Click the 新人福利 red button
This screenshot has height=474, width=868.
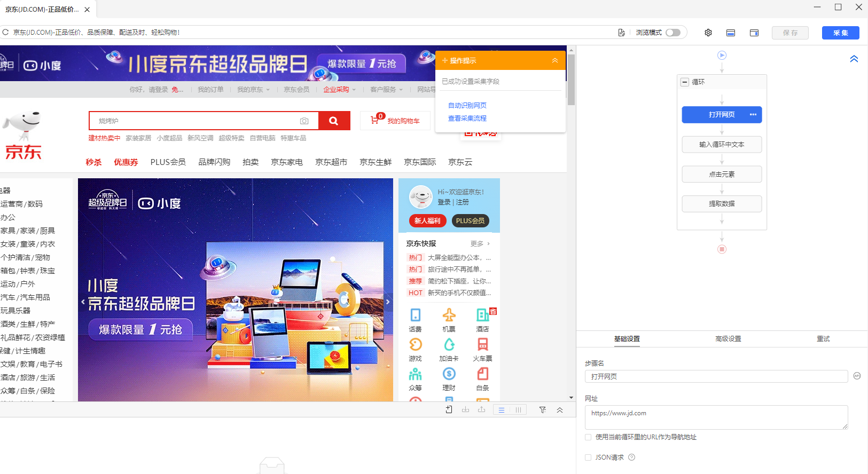point(427,221)
